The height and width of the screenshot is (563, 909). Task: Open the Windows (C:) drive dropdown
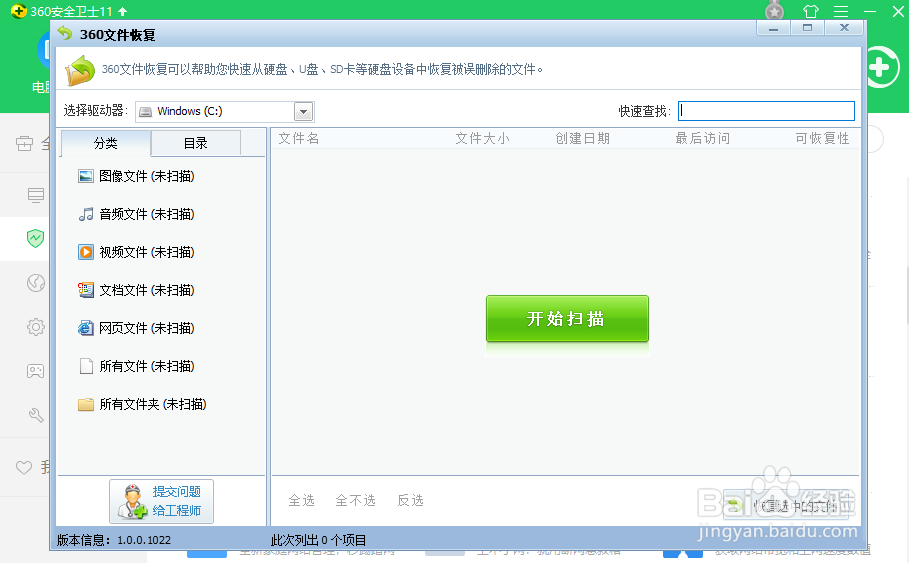pyautogui.click(x=303, y=111)
